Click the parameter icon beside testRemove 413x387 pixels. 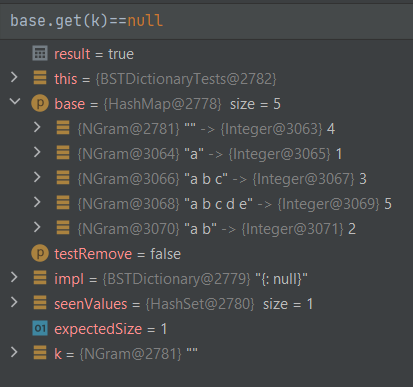[40, 253]
